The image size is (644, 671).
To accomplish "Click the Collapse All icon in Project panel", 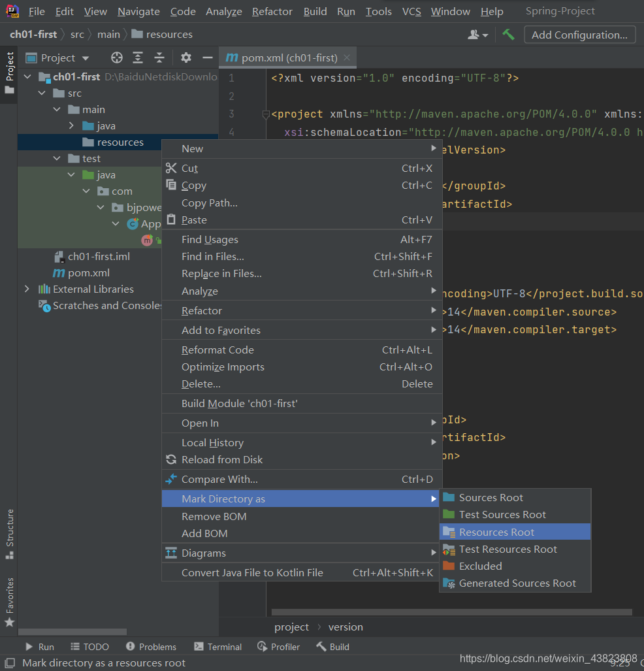I will (x=159, y=58).
